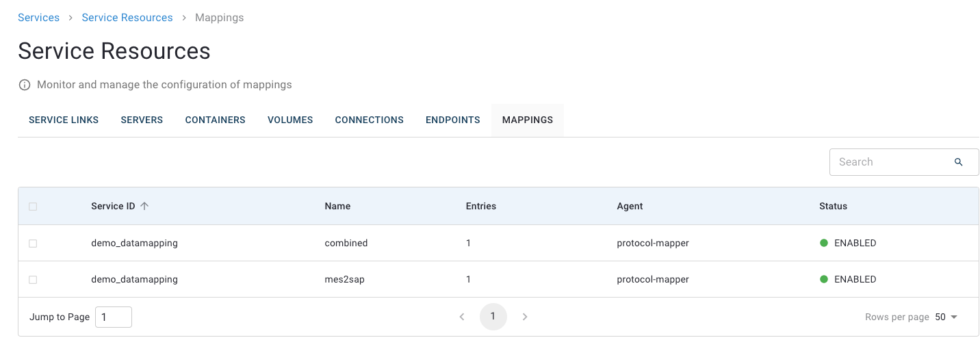Check the box for combined mapping row
Viewport: 980px width, 353px height.
click(x=33, y=243)
